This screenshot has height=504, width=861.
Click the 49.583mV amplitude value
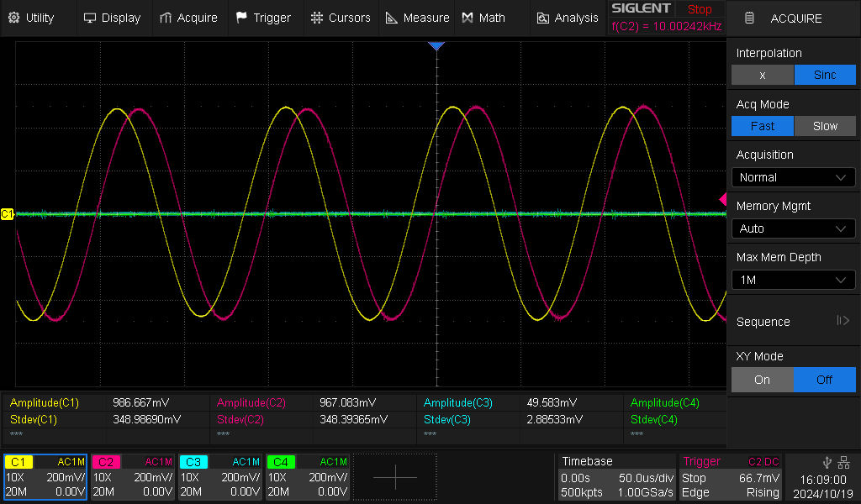coord(552,402)
